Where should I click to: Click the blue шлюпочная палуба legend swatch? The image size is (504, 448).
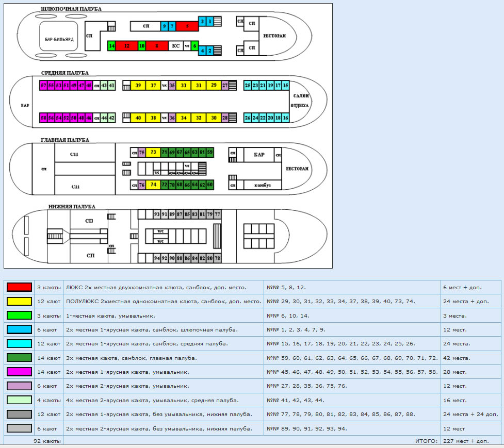tap(19, 329)
